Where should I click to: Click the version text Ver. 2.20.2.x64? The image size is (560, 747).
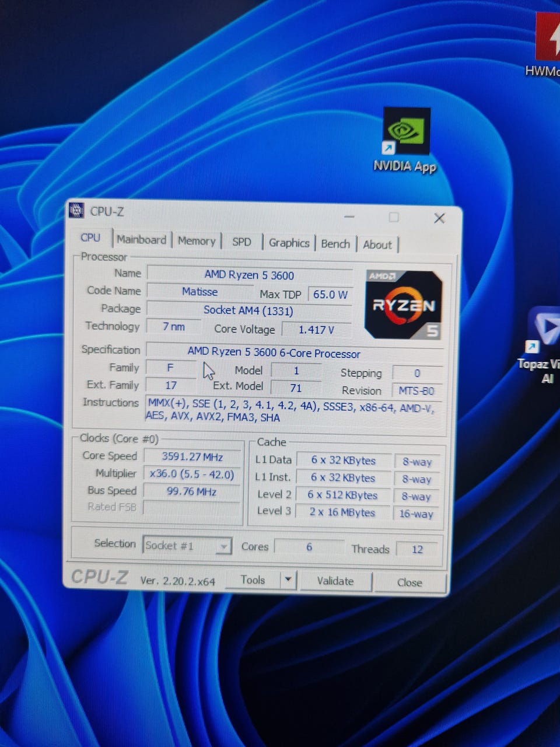point(178,581)
